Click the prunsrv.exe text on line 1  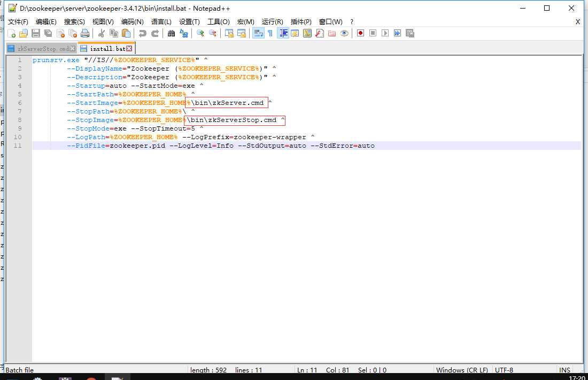56,60
